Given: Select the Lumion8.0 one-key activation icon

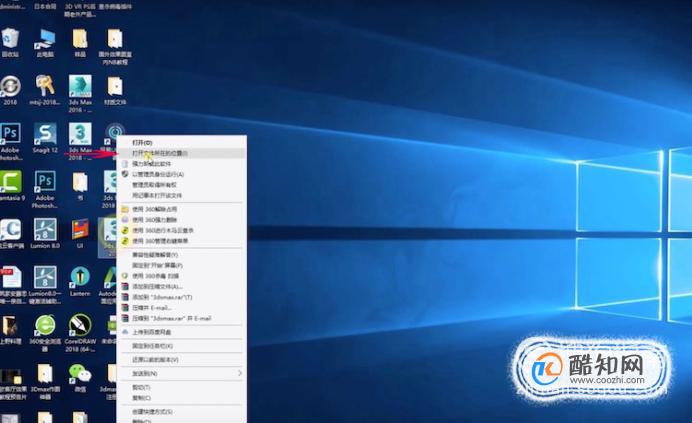Looking at the screenshot, I should (45, 285).
